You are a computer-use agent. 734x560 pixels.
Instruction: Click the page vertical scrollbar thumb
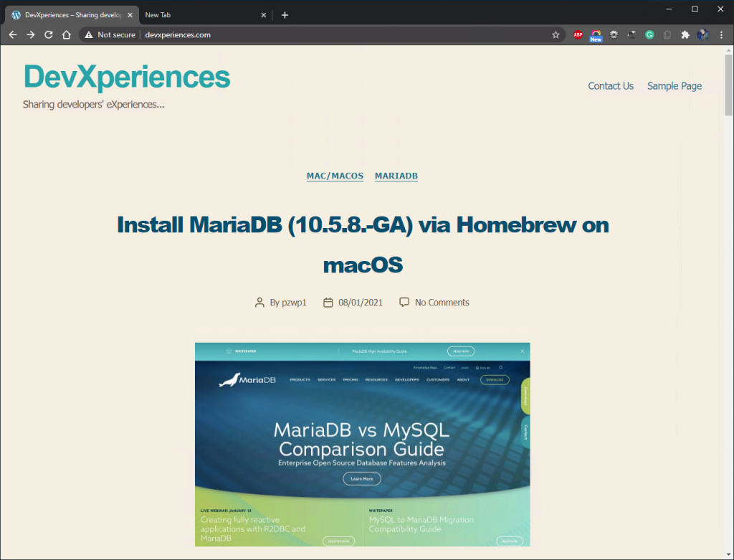tap(728, 85)
